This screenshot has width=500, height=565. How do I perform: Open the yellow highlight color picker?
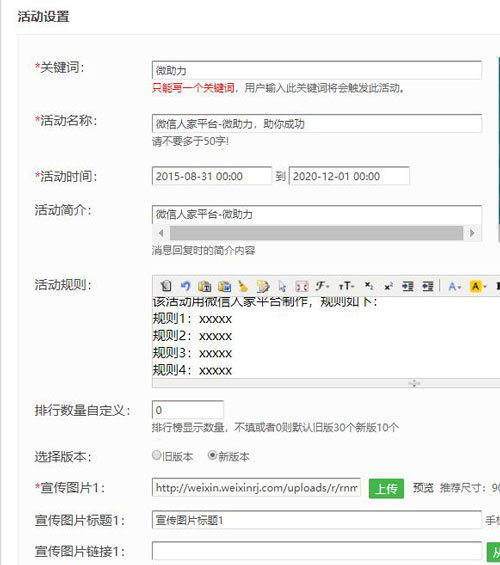pos(478,286)
